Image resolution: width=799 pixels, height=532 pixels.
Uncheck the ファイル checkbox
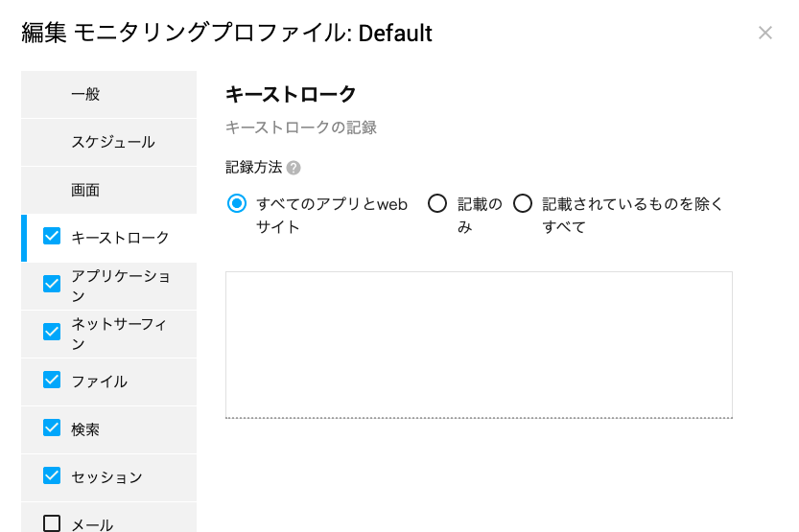[52, 380]
